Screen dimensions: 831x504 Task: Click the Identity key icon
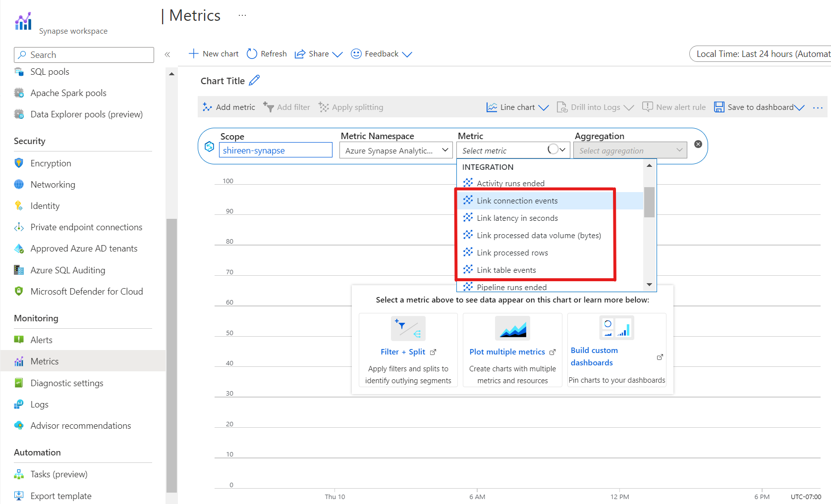click(19, 205)
